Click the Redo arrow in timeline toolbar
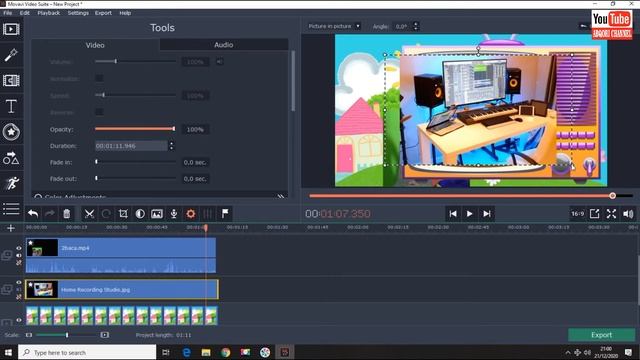The height and width of the screenshot is (360, 640). click(x=50, y=213)
